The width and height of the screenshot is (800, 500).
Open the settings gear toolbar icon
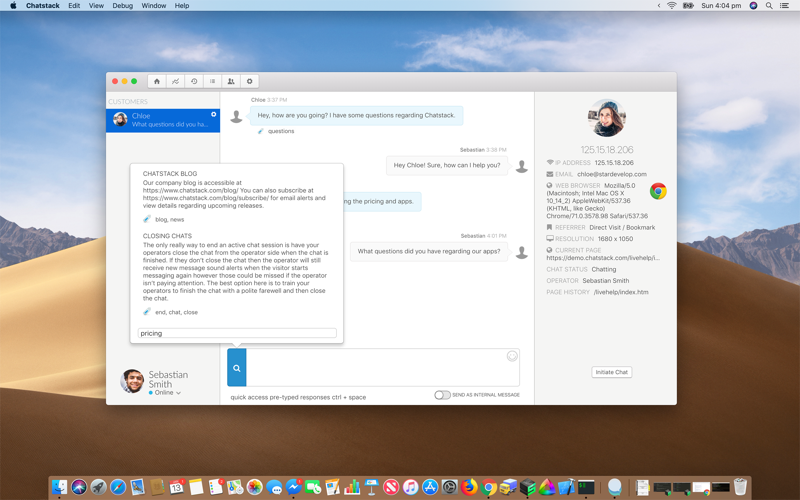(x=249, y=81)
